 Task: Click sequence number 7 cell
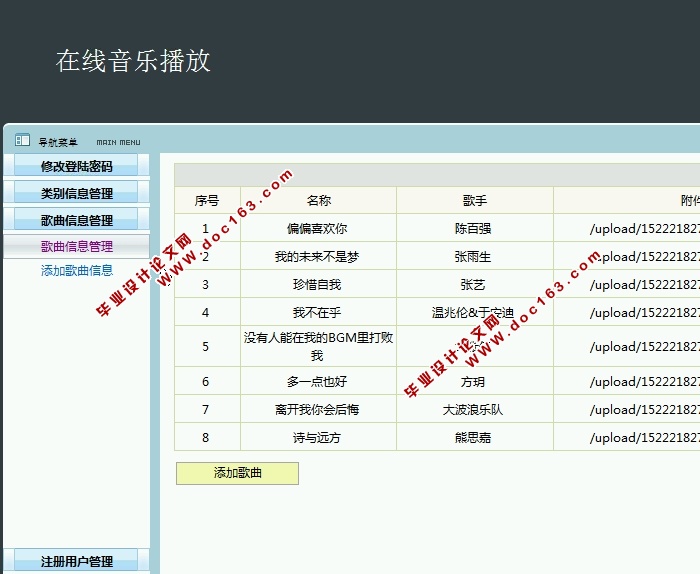pos(205,409)
